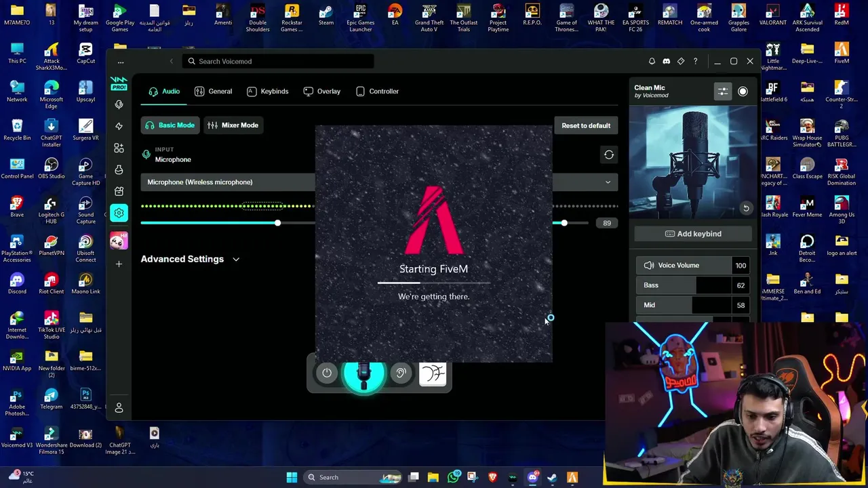Screen dimensions: 868x488
Task: Click the large cyan microphone voice button
Action: (x=364, y=374)
